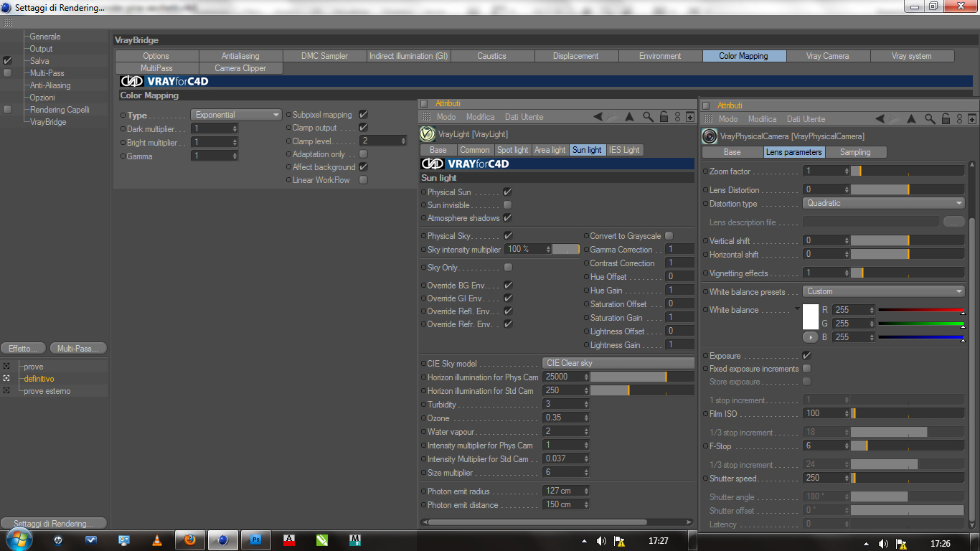Click the White balance color swatch
Screen dimensions: 980x551
811,316
